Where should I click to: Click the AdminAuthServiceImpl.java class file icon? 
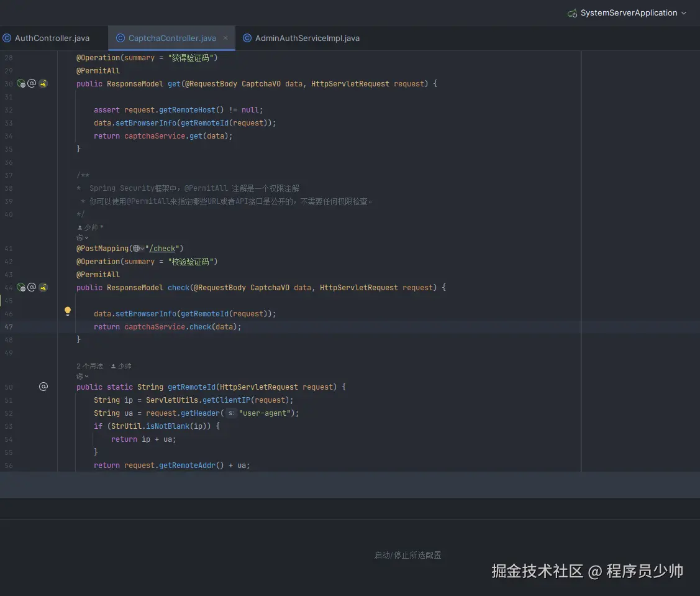tap(247, 38)
